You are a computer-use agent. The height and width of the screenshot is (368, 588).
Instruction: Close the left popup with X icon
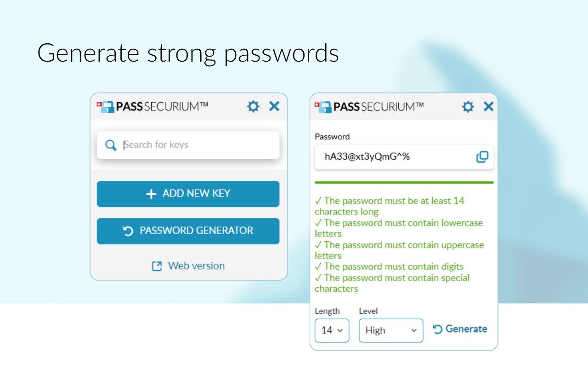274,107
